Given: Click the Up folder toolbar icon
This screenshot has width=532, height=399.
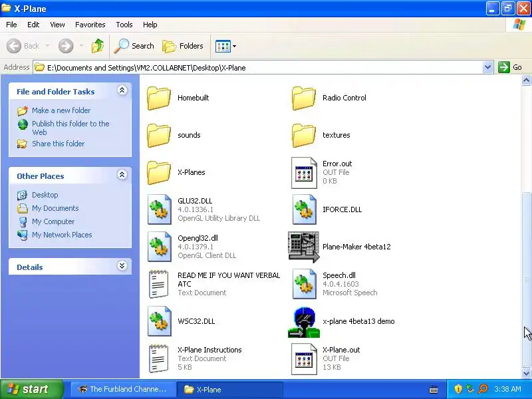Looking at the screenshot, I should click(x=98, y=46).
